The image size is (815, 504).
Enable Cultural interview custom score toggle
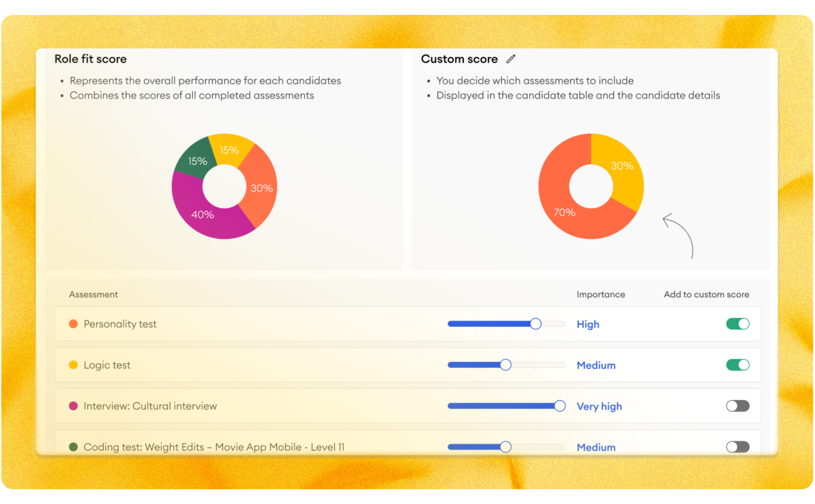pos(738,406)
